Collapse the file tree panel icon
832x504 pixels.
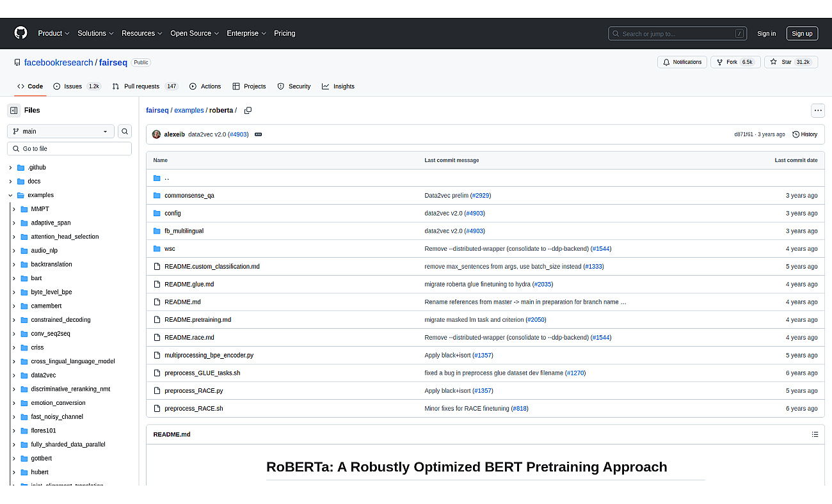tap(14, 110)
